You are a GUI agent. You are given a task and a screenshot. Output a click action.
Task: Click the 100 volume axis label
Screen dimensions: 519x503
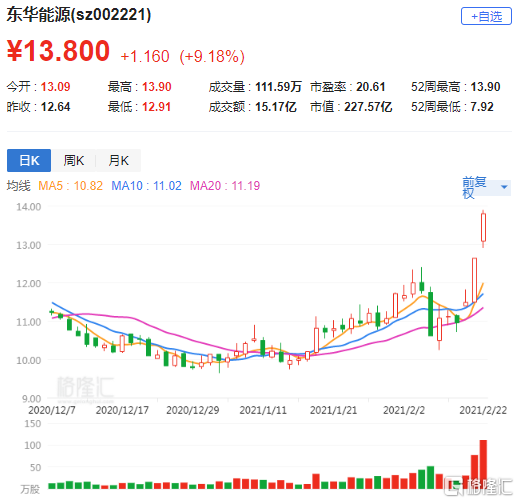pyautogui.click(x=33, y=445)
